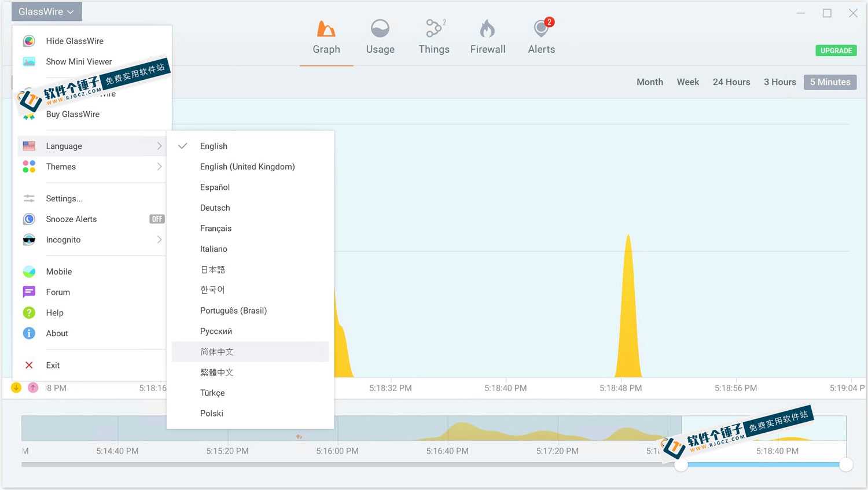Image resolution: width=868 pixels, height=490 pixels.
Task: Click the Incognito sunglasses icon
Action: point(29,240)
